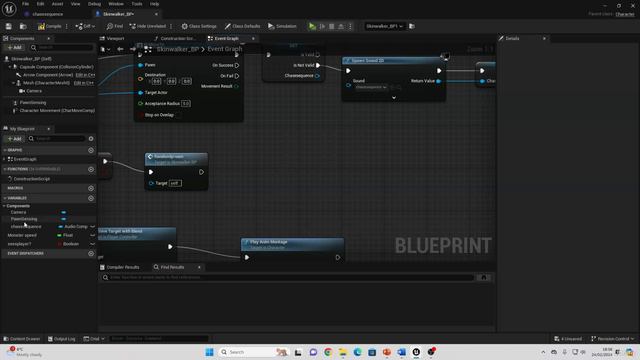Add a new function with plus icon

(x=91, y=169)
